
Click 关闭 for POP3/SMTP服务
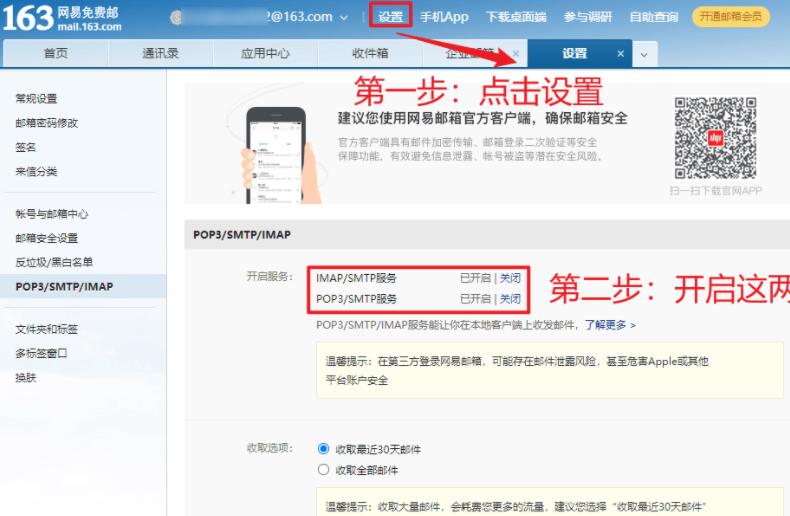(510, 299)
